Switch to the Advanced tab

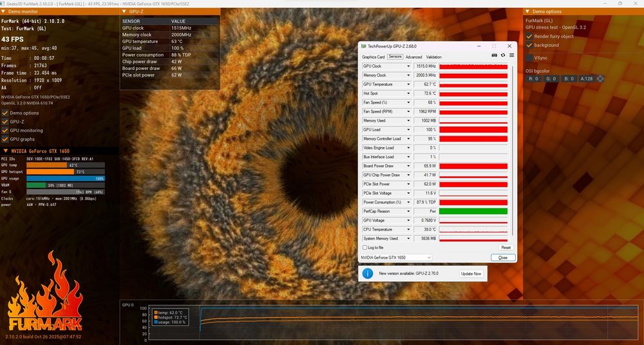(x=413, y=57)
